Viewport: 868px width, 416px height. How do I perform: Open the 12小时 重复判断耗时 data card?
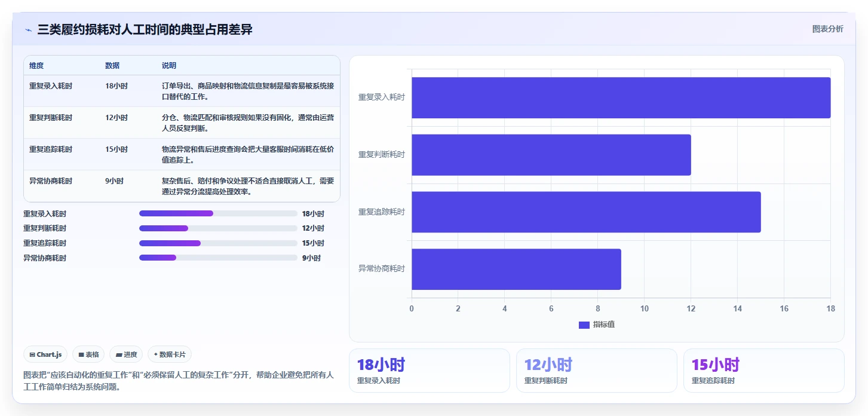tap(597, 371)
